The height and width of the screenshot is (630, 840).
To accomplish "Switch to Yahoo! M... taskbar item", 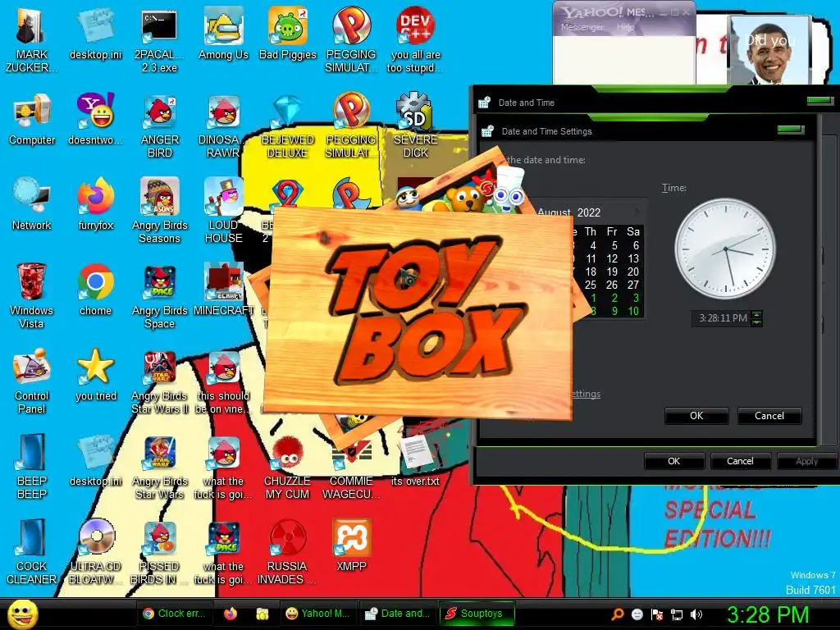I will click(317, 614).
